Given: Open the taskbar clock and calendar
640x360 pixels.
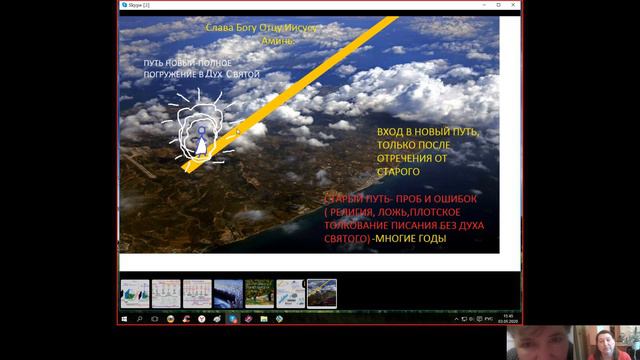Looking at the screenshot, I should click(x=509, y=319).
